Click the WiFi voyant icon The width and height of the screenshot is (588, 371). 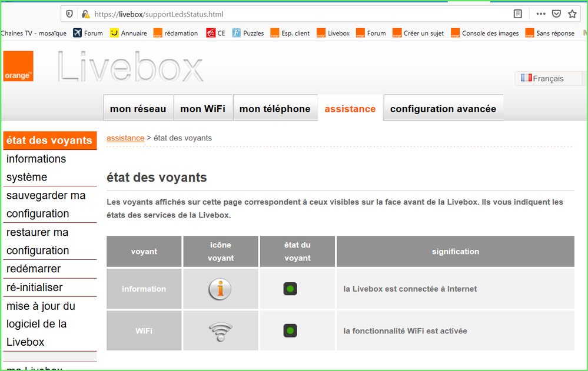click(x=221, y=331)
